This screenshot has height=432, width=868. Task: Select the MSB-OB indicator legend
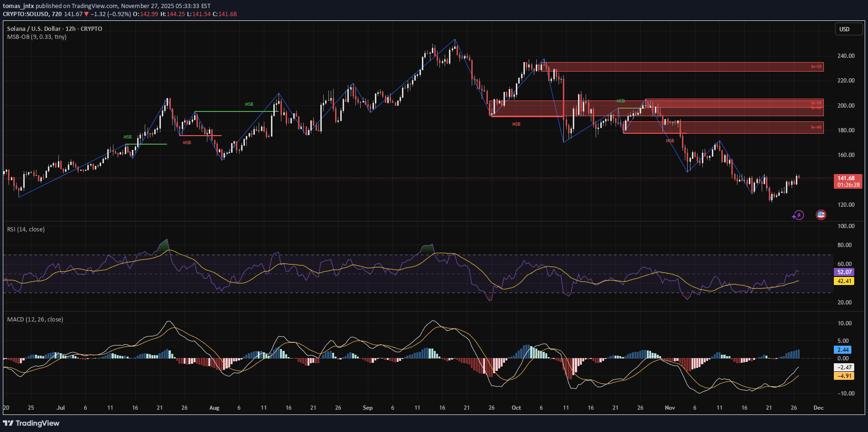click(37, 37)
